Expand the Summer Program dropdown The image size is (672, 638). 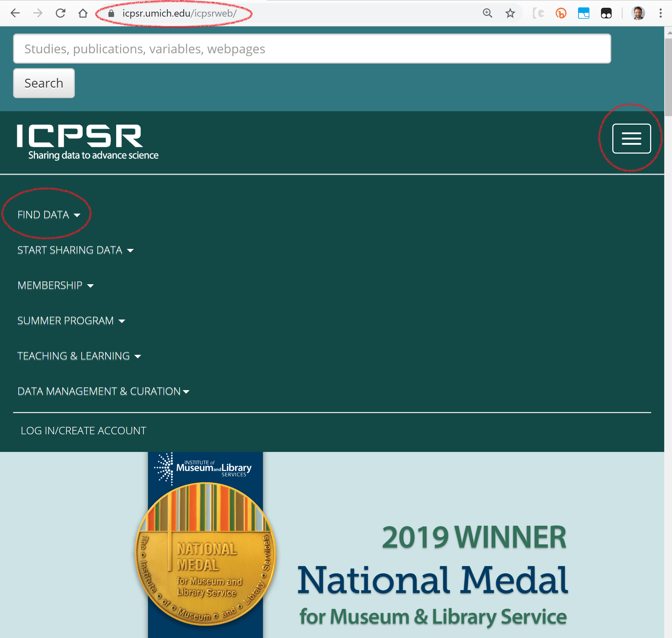click(x=71, y=321)
